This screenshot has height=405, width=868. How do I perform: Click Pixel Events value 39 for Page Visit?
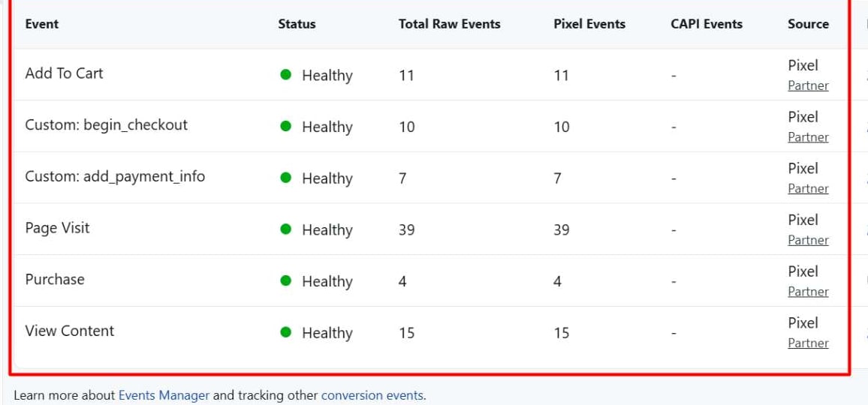(x=562, y=230)
